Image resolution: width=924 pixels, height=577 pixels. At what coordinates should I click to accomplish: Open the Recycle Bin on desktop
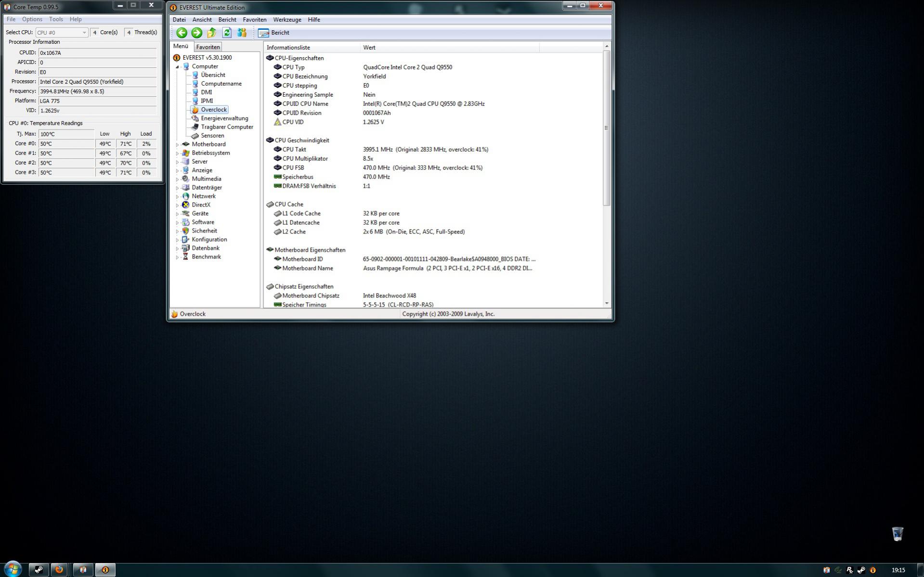click(x=898, y=534)
